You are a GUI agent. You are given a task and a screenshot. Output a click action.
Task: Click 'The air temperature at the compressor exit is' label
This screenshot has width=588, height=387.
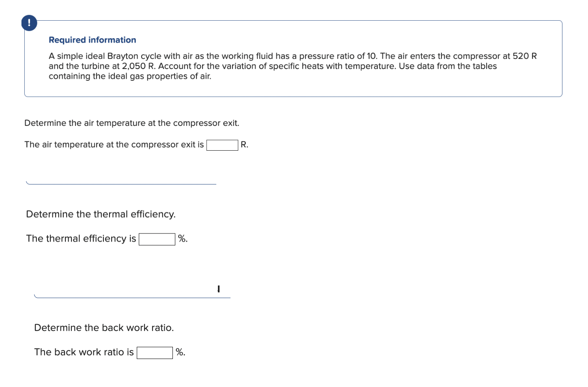pos(114,145)
